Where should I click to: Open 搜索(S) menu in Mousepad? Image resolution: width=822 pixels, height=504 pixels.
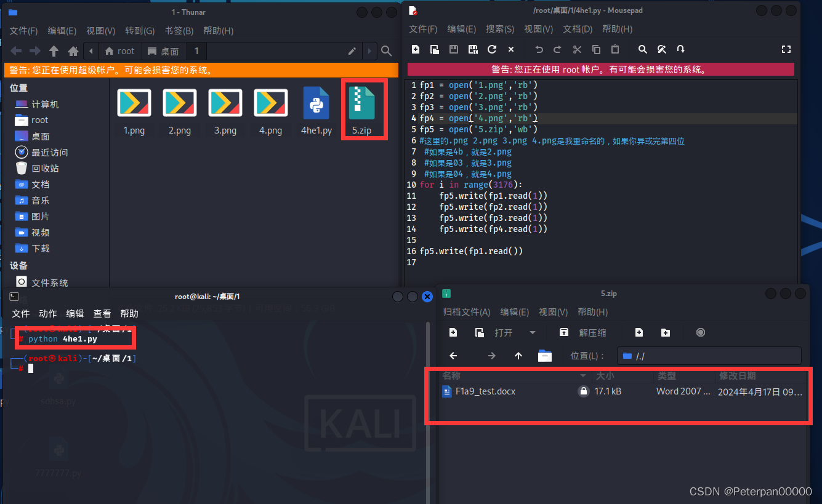[x=500, y=29]
